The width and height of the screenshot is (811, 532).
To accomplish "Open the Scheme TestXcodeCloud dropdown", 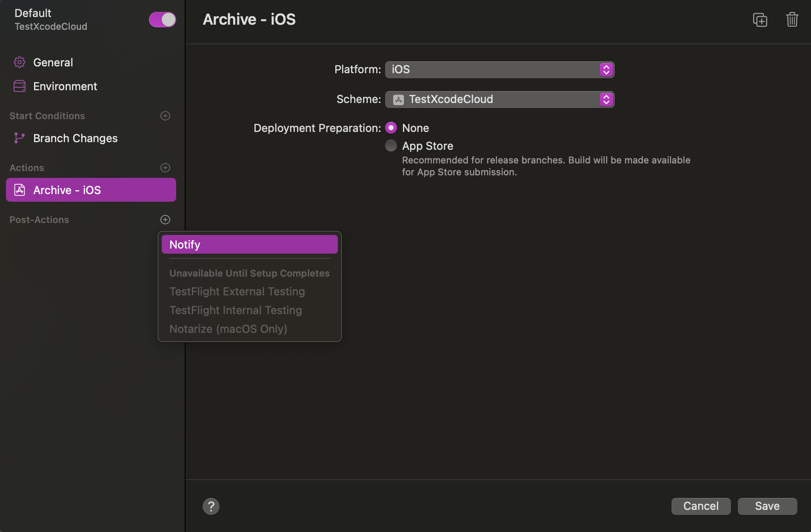I will click(x=500, y=99).
